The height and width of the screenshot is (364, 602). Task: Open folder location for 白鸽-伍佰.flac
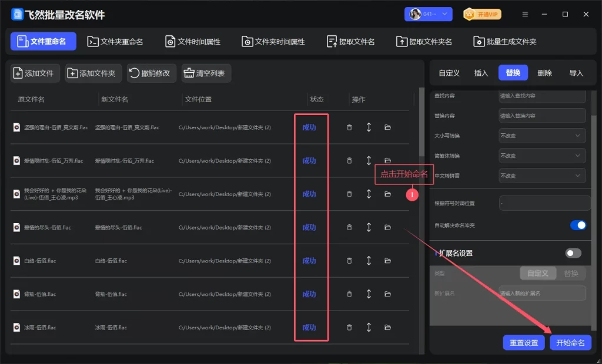click(x=387, y=261)
